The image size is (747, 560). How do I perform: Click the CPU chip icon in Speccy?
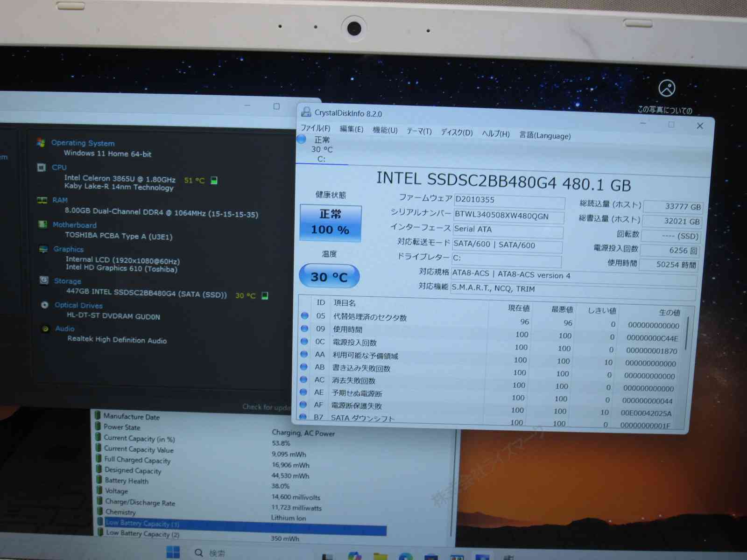click(x=42, y=167)
